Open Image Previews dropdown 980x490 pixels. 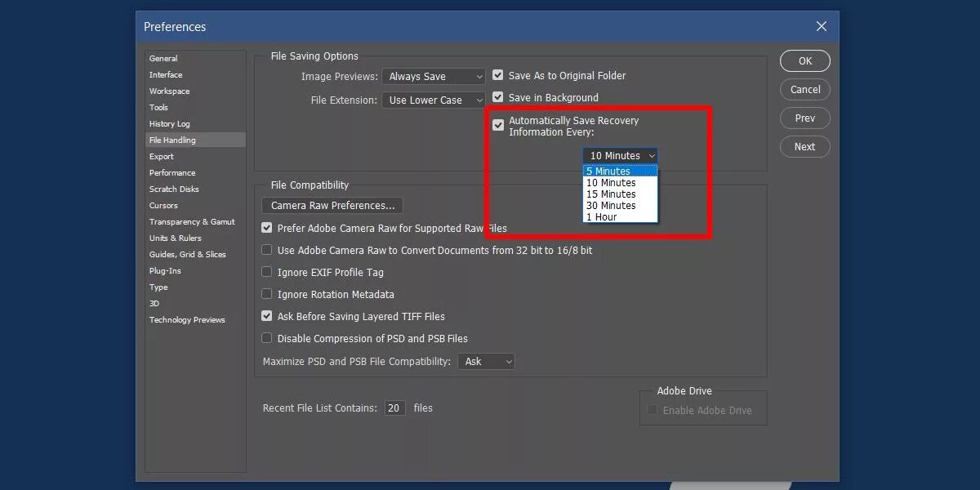(435, 77)
